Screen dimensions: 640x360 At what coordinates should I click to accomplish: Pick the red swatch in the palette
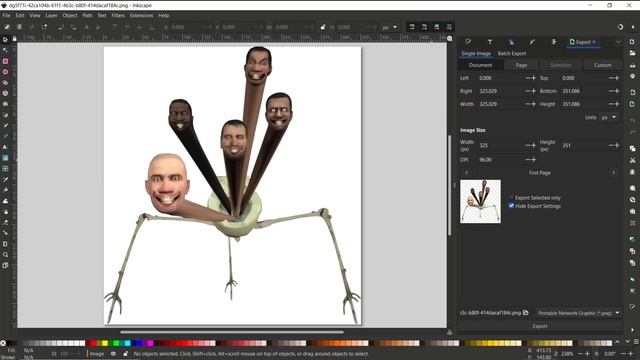pos(93,343)
